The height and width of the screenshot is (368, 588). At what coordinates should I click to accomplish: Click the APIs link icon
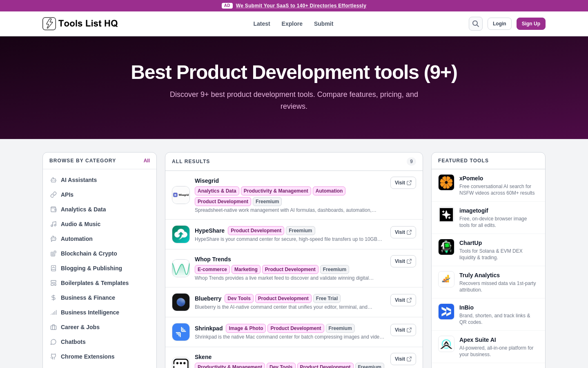click(x=53, y=195)
